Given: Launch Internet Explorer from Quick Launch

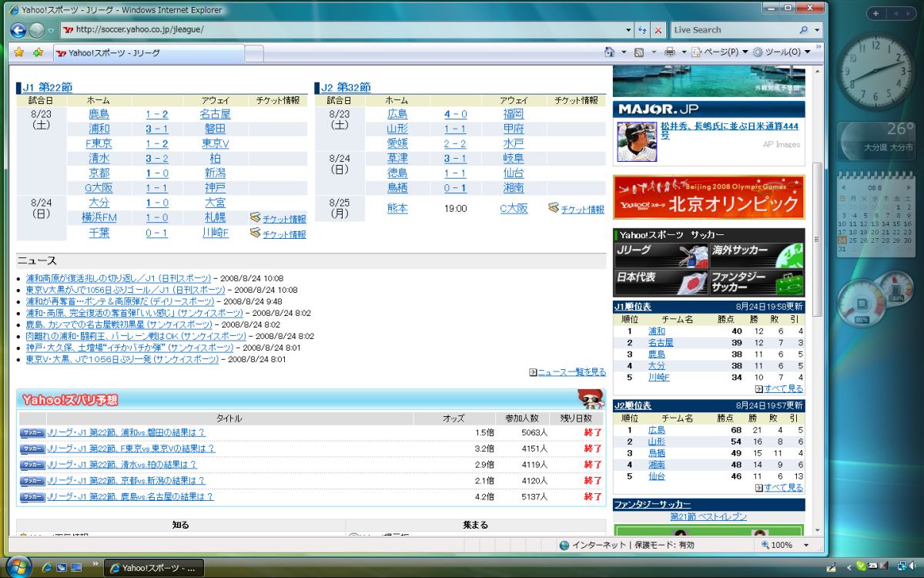Looking at the screenshot, I should point(47,567).
